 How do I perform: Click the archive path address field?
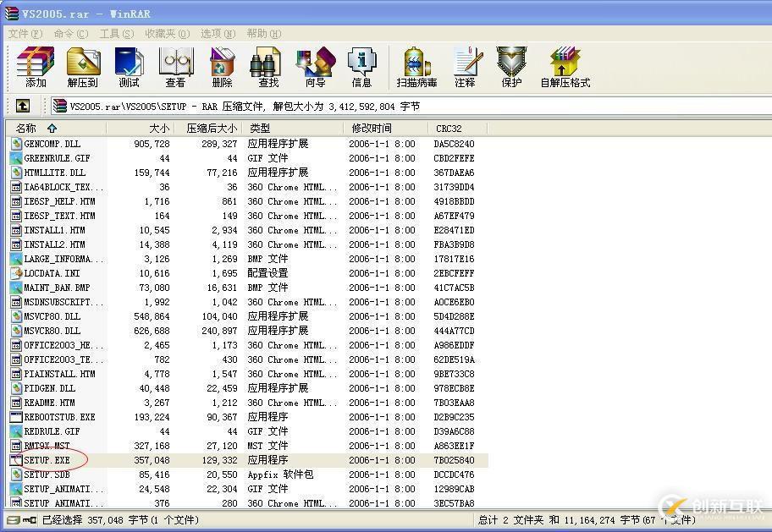(x=411, y=106)
